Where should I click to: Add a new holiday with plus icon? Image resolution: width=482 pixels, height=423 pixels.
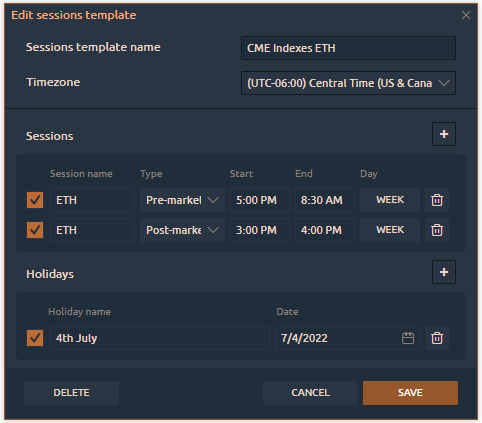pyautogui.click(x=444, y=272)
